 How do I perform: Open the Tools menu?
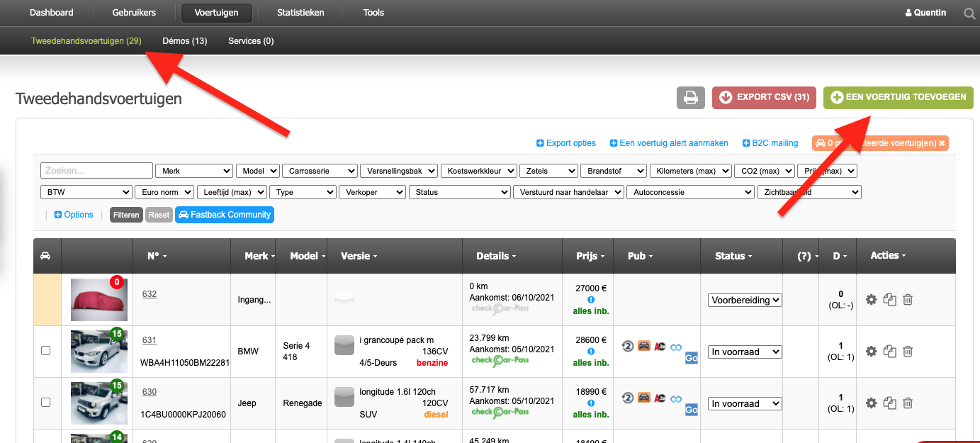[x=373, y=13]
